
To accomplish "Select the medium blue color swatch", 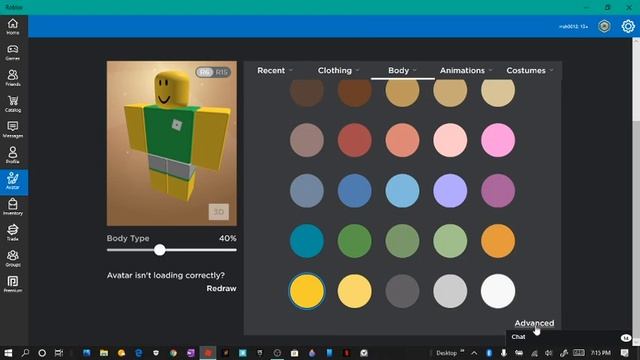I will tap(354, 191).
